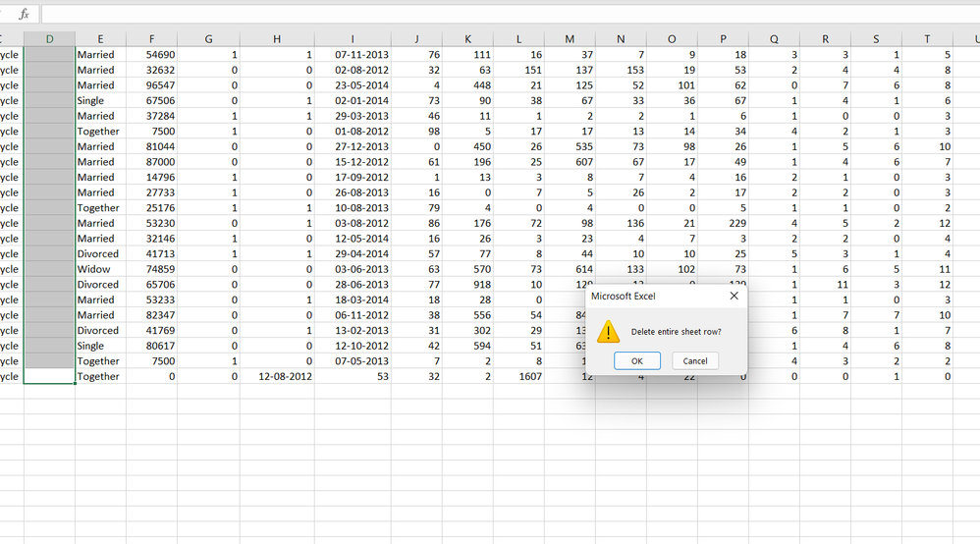Image resolution: width=980 pixels, height=544 pixels.
Task: Cancel the delete row dialog
Action: [x=695, y=360]
